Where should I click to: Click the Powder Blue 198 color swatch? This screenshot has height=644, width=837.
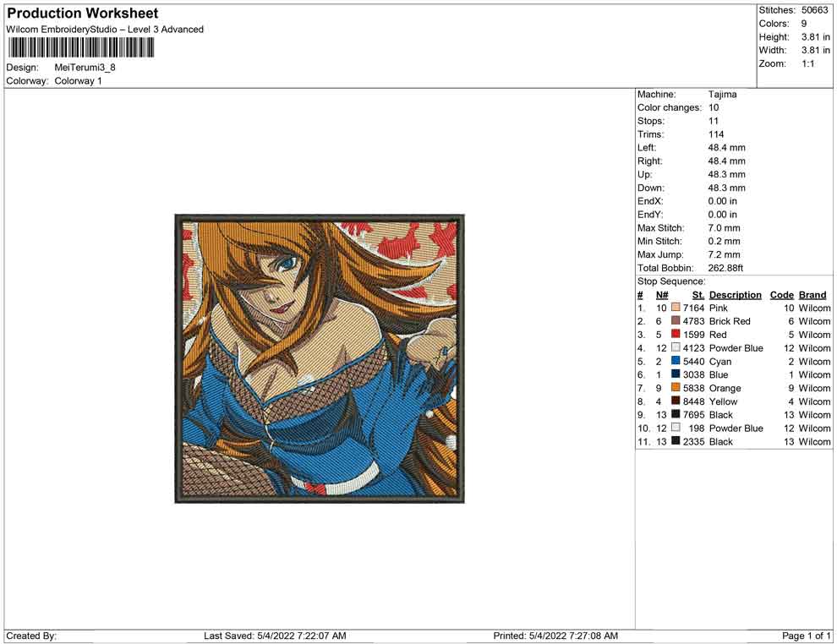pos(676,428)
